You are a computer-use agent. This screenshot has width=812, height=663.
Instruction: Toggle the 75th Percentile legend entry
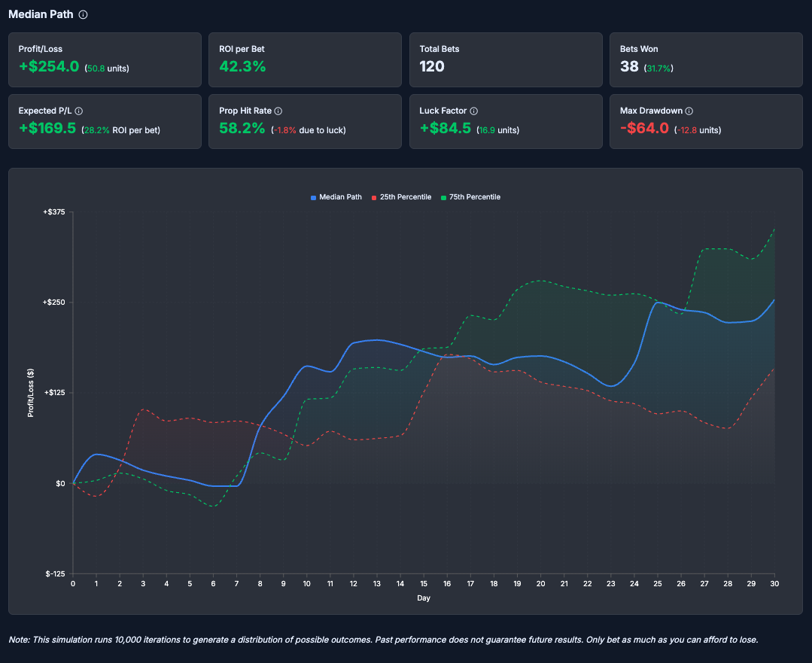(476, 196)
